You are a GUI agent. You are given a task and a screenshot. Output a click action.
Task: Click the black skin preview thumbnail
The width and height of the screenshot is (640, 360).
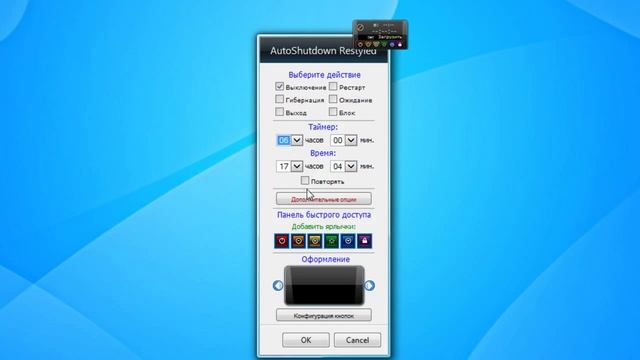[x=324, y=285]
